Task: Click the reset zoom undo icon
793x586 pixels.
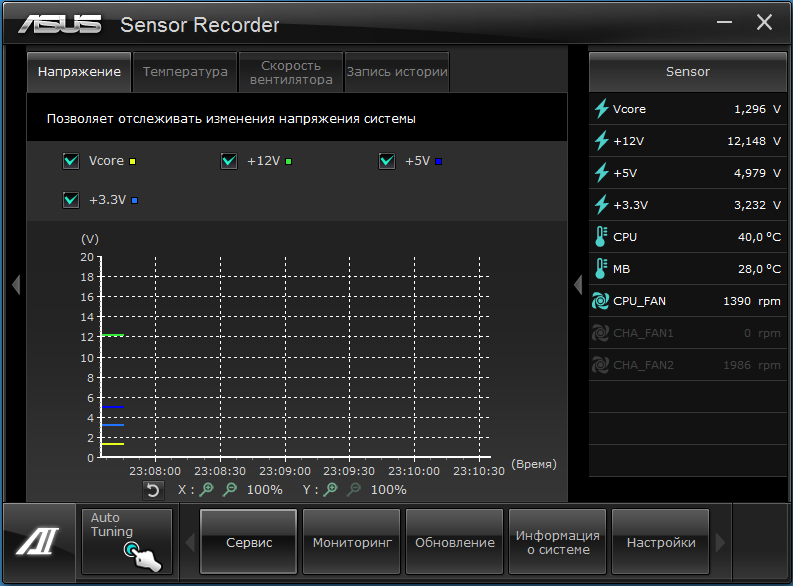Action: (x=153, y=490)
